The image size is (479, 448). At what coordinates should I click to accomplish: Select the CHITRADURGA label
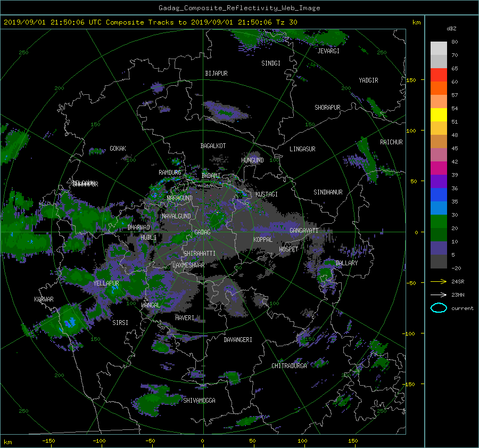(x=289, y=366)
